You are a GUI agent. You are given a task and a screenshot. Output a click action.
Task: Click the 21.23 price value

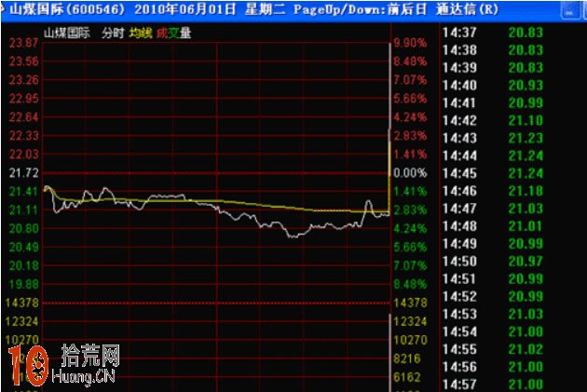click(526, 138)
